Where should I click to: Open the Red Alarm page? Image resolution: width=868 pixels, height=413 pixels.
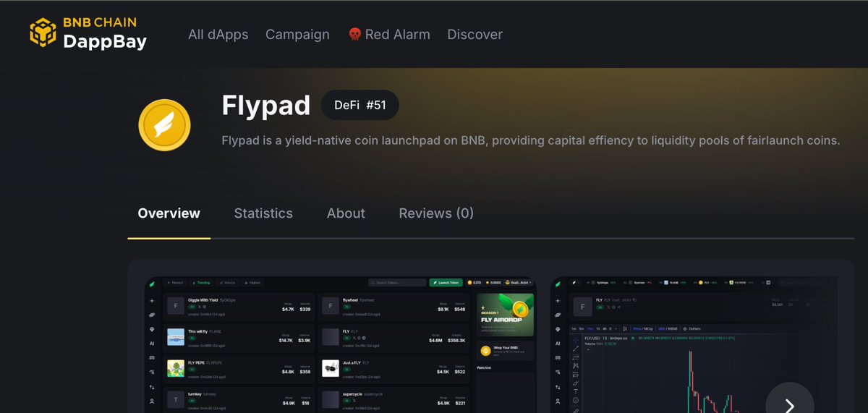(388, 35)
